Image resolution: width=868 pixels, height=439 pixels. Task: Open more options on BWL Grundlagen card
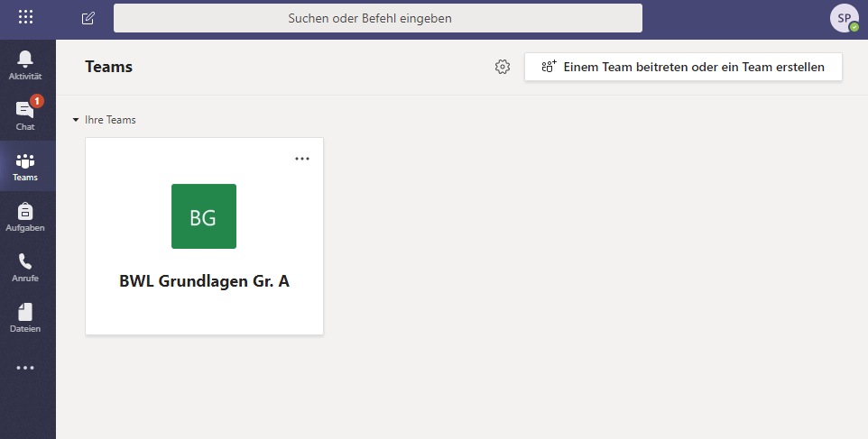pyautogui.click(x=302, y=159)
